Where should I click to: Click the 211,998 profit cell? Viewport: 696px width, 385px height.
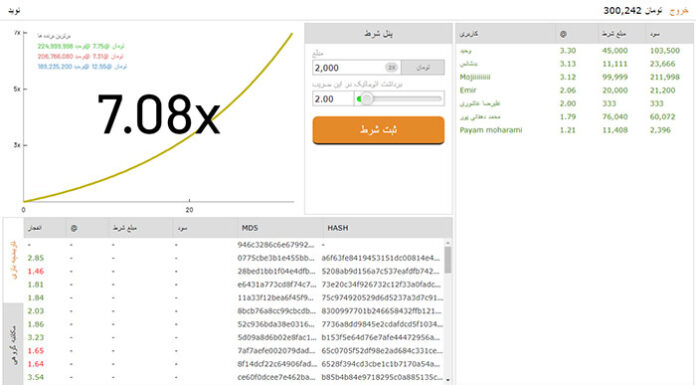[x=664, y=77]
